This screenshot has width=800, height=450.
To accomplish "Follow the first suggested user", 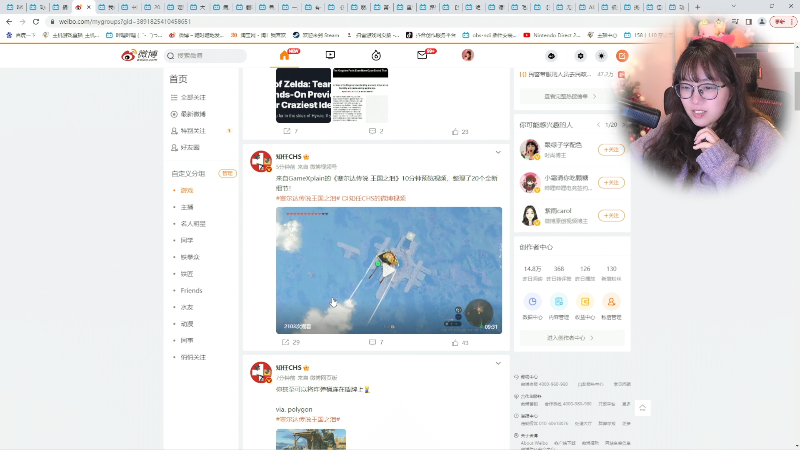I will tap(611, 149).
